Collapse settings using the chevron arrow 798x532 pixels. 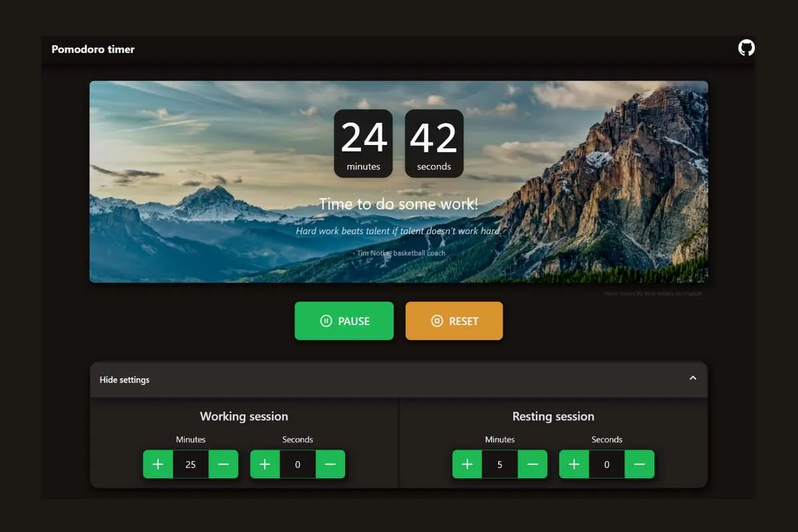[692, 377]
